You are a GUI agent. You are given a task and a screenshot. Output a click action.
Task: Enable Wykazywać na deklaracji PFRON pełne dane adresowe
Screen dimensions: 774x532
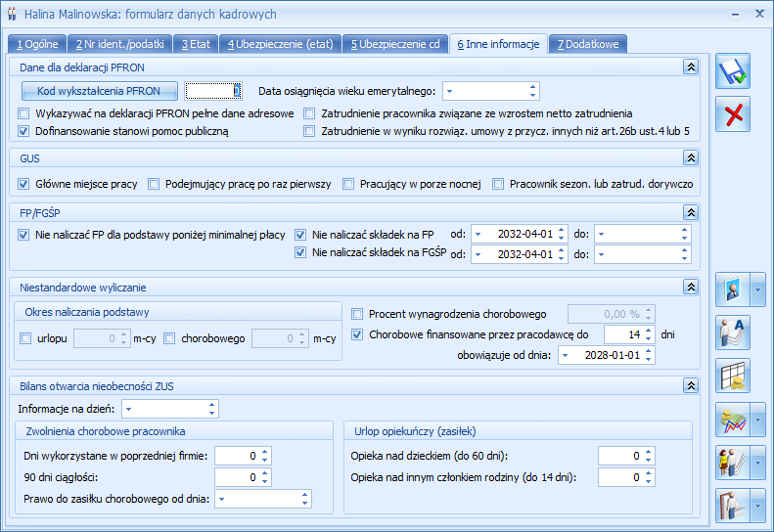tap(23, 113)
